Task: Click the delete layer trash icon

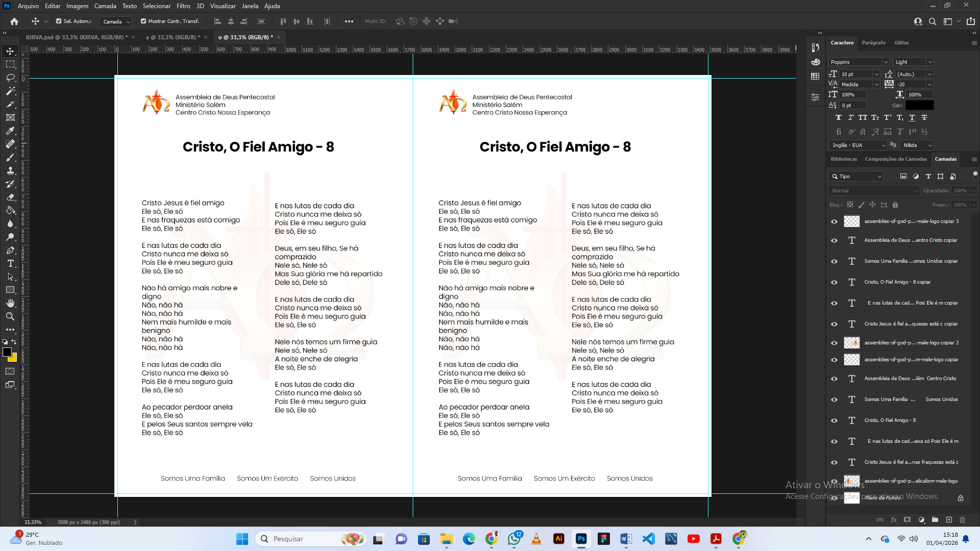Action: 963,520
